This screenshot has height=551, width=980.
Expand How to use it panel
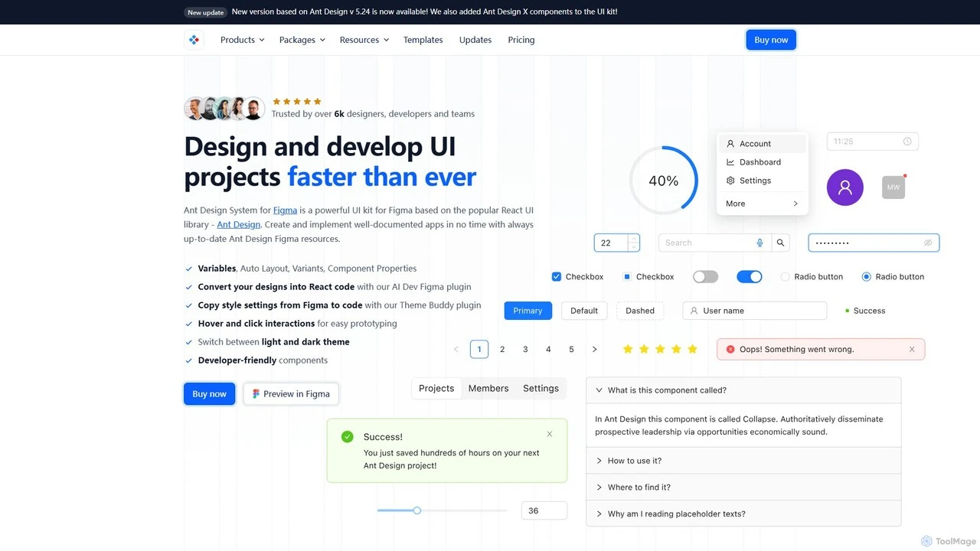click(743, 461)
